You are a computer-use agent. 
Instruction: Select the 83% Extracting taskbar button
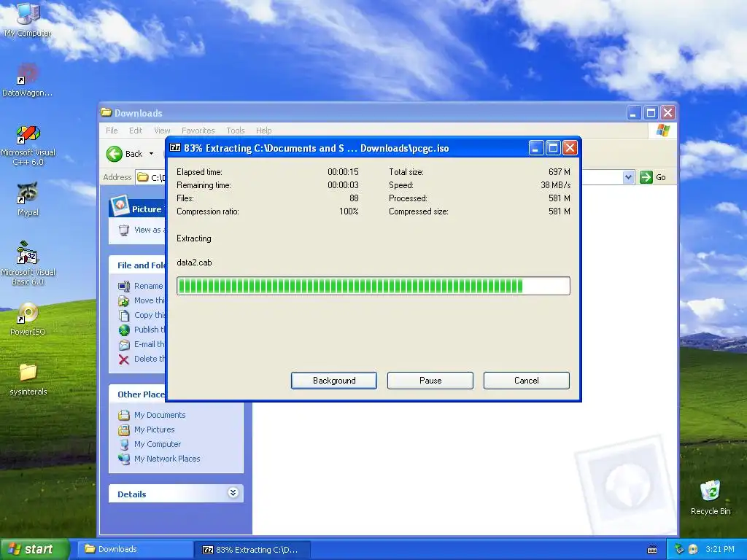(252, 550)
